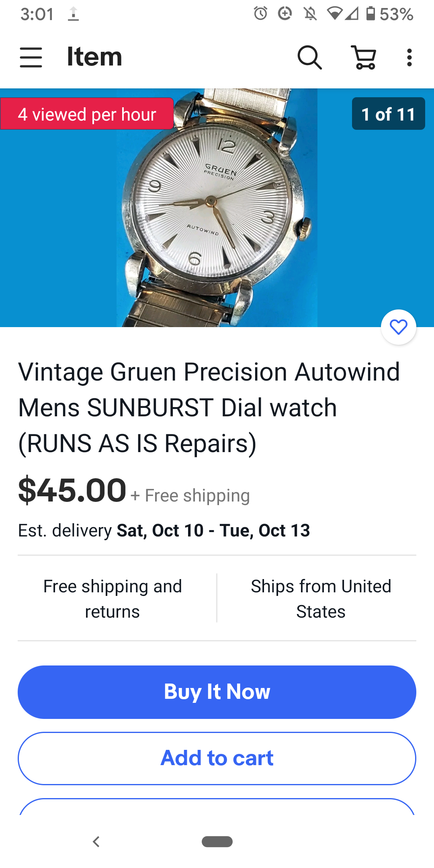Image resolution: width=434 pixels, height=868 pixels.
Task: Tap the 1 of 11 photo counter
Action: click(x=388, y=114)
